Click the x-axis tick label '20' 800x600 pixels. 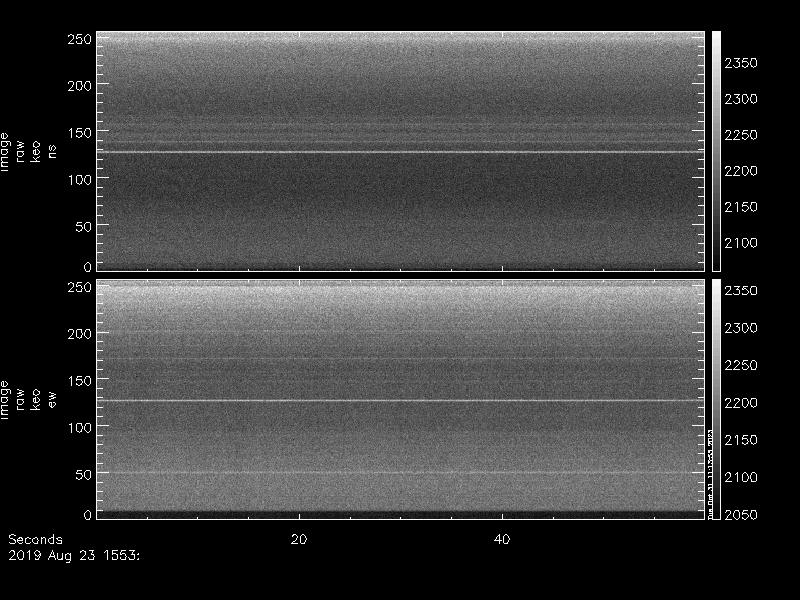298,539
